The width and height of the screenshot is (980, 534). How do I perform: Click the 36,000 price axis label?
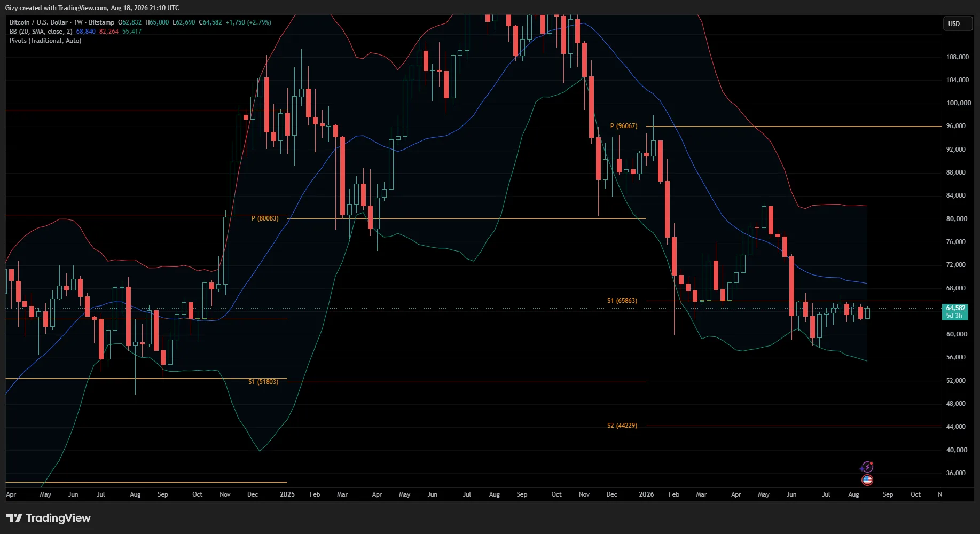(x=956, y=473)
